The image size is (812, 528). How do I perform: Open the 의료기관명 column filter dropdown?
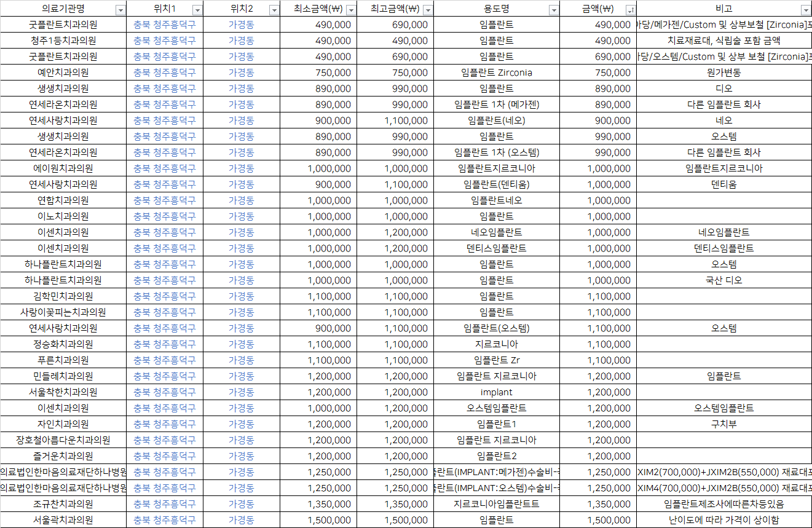click(120, 10)
